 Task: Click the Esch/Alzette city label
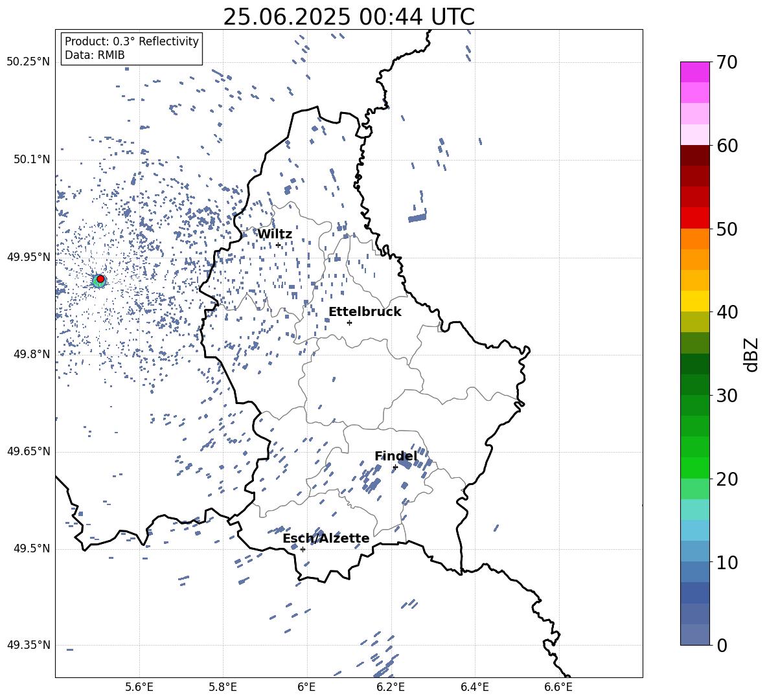(326, 538)
